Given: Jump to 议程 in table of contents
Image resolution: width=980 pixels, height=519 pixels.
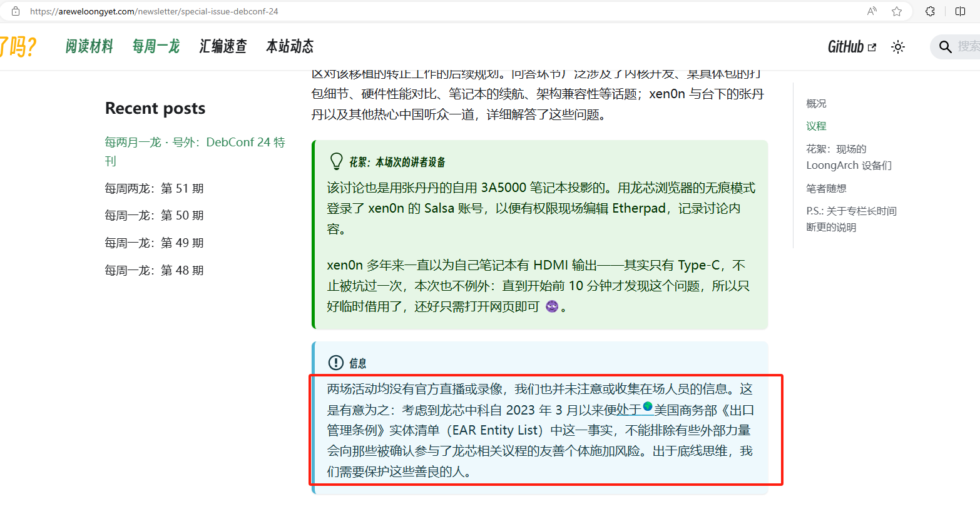Looking at the screenshot, I should pyautogui.click(x=816, y=126).
